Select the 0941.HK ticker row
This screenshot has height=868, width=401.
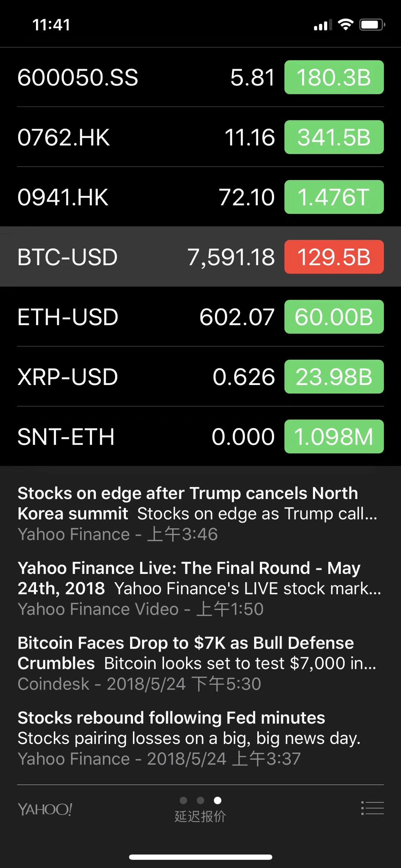coord(149,197)
